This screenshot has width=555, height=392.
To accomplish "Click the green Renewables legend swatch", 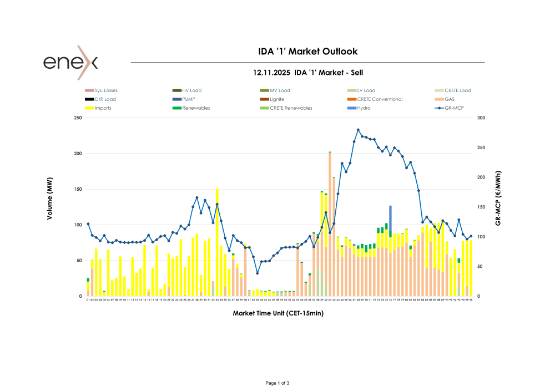I will point(177,108).
